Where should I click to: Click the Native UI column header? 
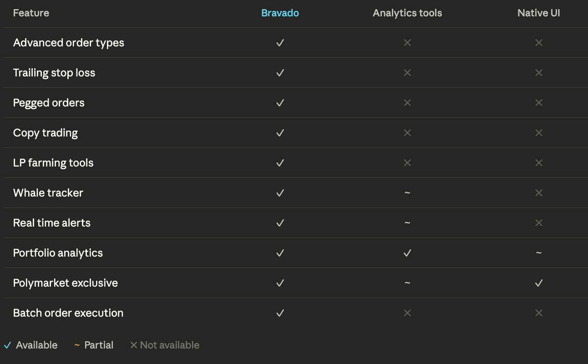pos(539,13)
